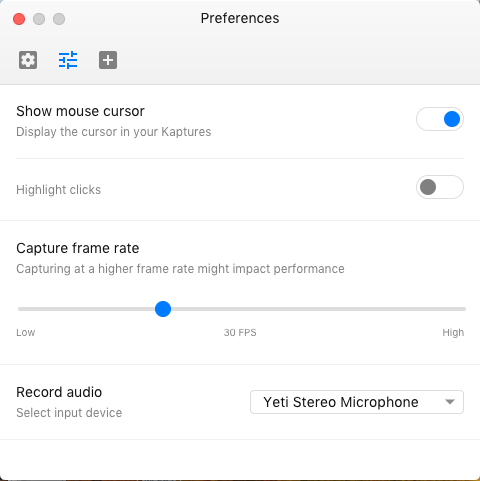The width and height of the screenshot is (480, 481).
Task: Open the Record audio device dropdown
Action: click(x=357, y=402)
